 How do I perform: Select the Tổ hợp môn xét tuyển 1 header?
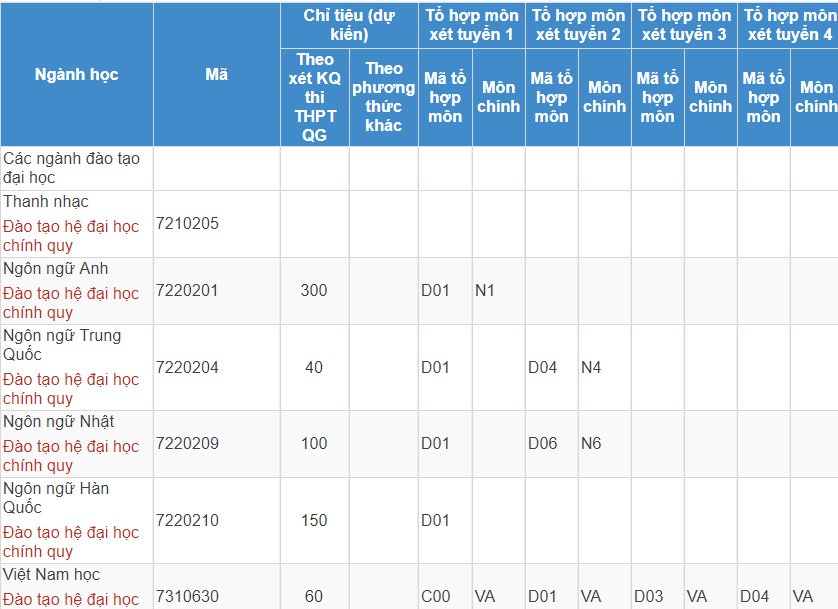(471, 25)
